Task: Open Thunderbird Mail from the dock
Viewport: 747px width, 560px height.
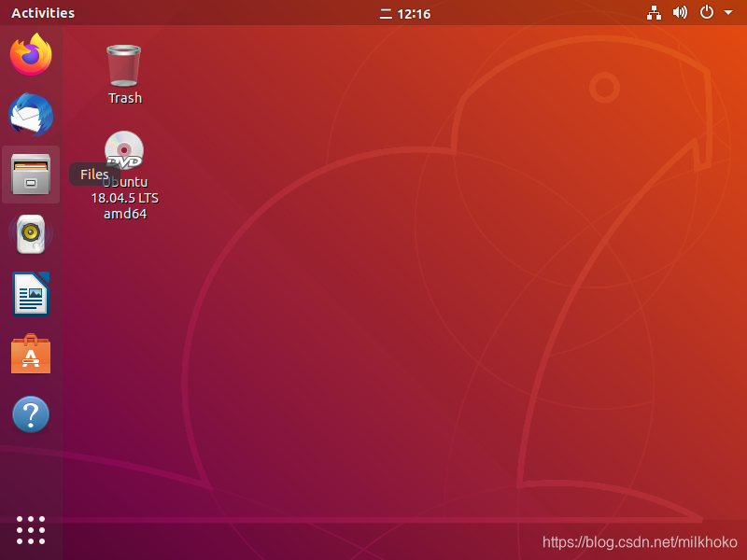Action: pos(31,115)
